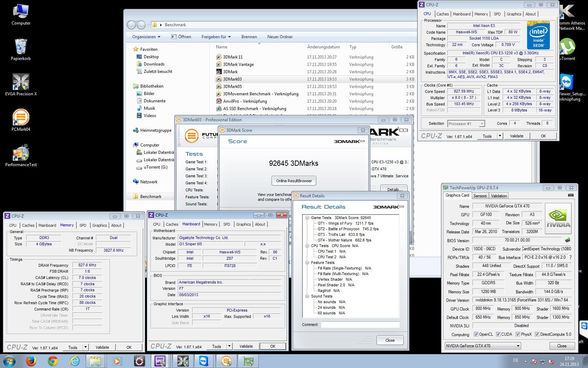The width and height of the screenshot is (588, 368).
Task: Open Tools dropdown arrow in CPU-Z CPU window
Action: coord(499,136)
